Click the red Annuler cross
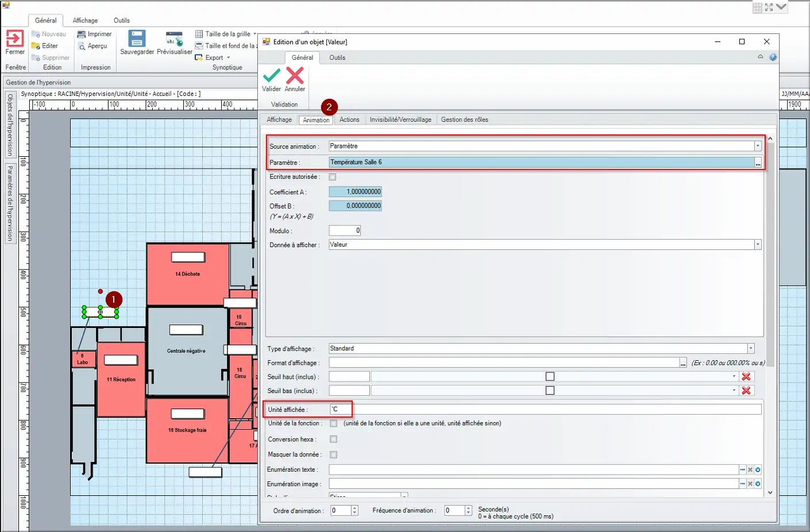This screenshot has height=532, width=810. [295, 76]
